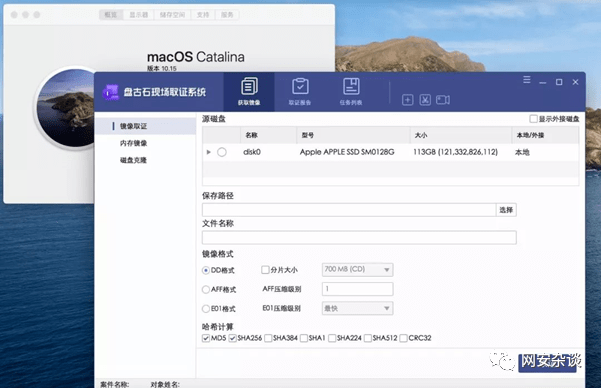The width and height of the screenshot is (601, 388).
Task: Uncheck the SHA256 hash checkbox
Action: [232, 338]
